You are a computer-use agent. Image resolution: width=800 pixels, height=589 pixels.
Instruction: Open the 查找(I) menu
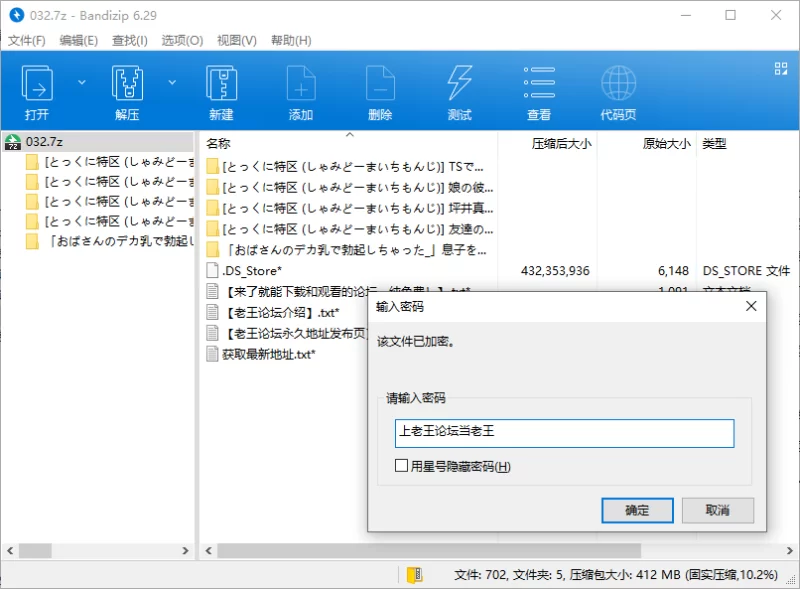[x=130, y=40]
